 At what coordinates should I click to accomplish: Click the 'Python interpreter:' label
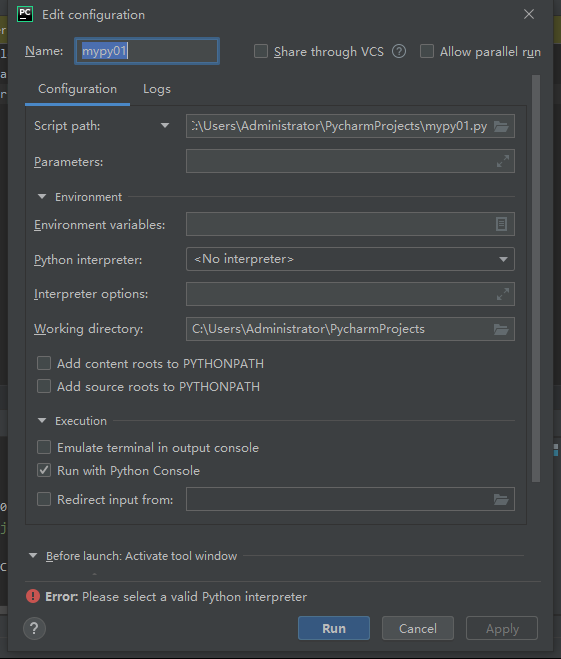pos(88,260)
